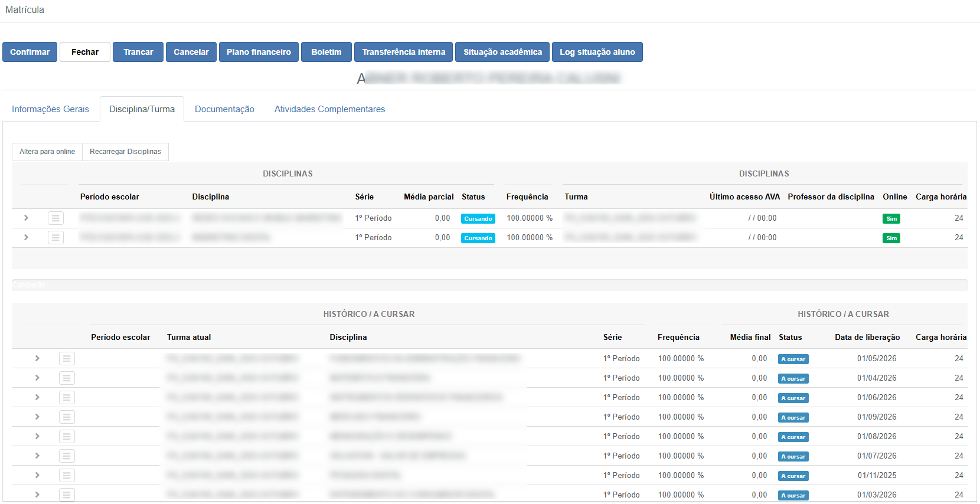Screen dimensions: 980x504
Task: Switch to the Documentação tab
Action: 224,109
